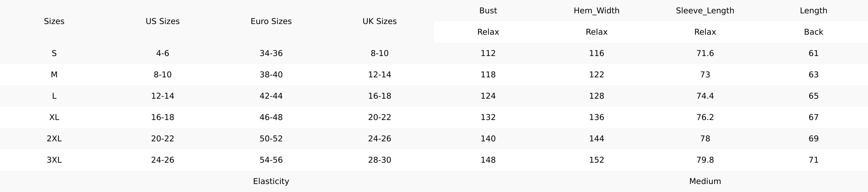Select the 3XL size row label
Image resolution: width=868 pixels, height=192 pixels.
[54, 160]
